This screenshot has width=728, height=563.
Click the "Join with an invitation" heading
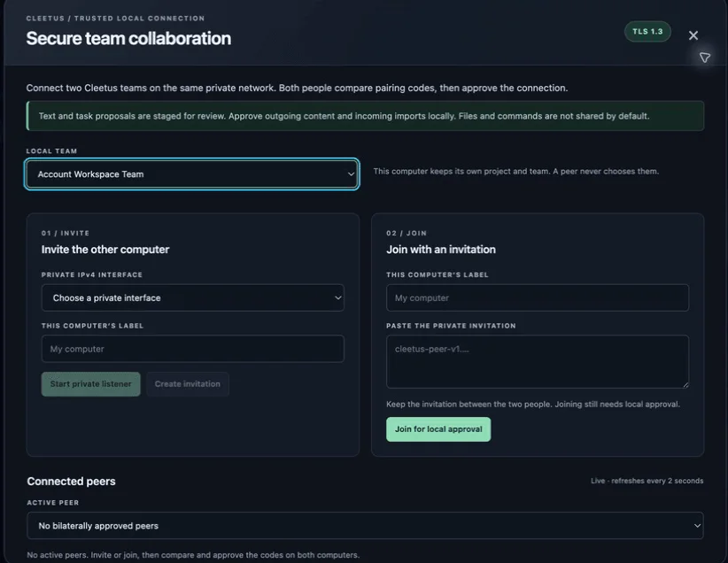441,250
